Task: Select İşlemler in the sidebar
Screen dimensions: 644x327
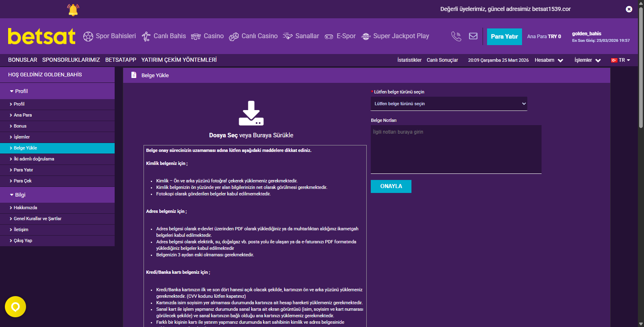Action: tap(57, 137)
